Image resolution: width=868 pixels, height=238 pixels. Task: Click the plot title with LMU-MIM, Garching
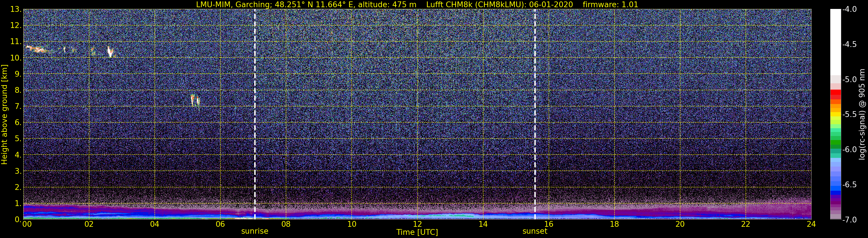click(x=417, y=4)
